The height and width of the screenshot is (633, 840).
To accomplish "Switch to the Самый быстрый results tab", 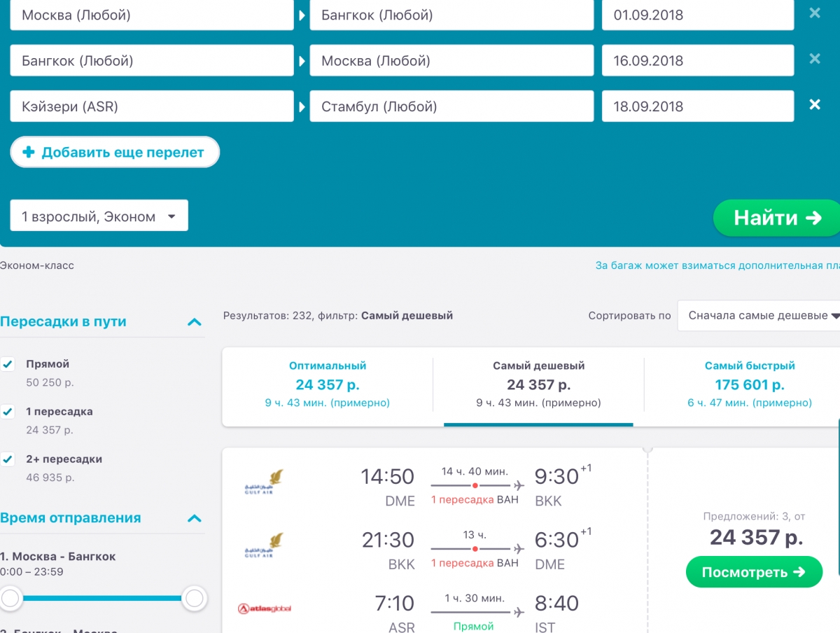I will pos(749,384).
